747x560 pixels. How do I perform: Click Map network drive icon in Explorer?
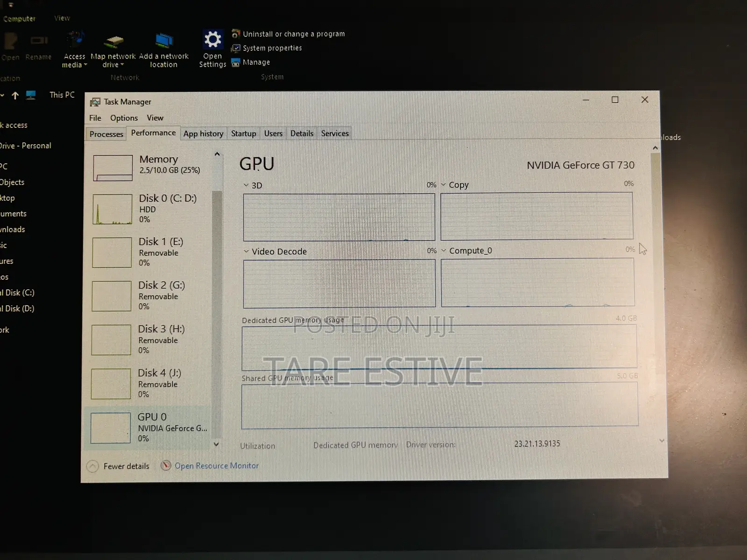[113, 42]
